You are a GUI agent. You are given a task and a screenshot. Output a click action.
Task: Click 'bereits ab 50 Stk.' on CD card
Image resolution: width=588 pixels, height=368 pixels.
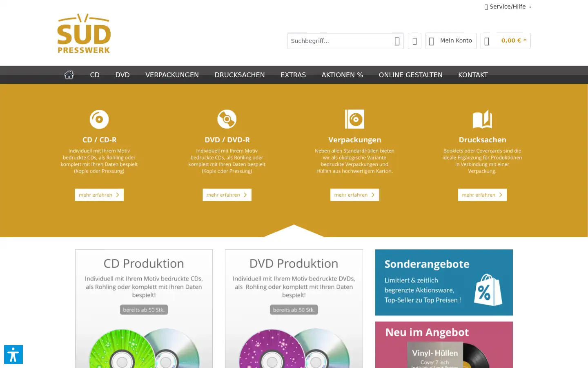tap(144, 310)
